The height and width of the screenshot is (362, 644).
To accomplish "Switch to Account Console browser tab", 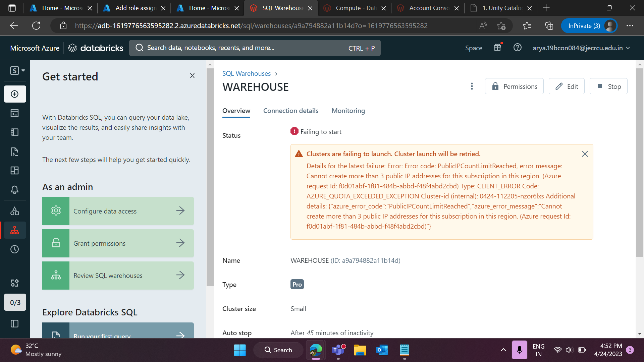I will point(428,8).
